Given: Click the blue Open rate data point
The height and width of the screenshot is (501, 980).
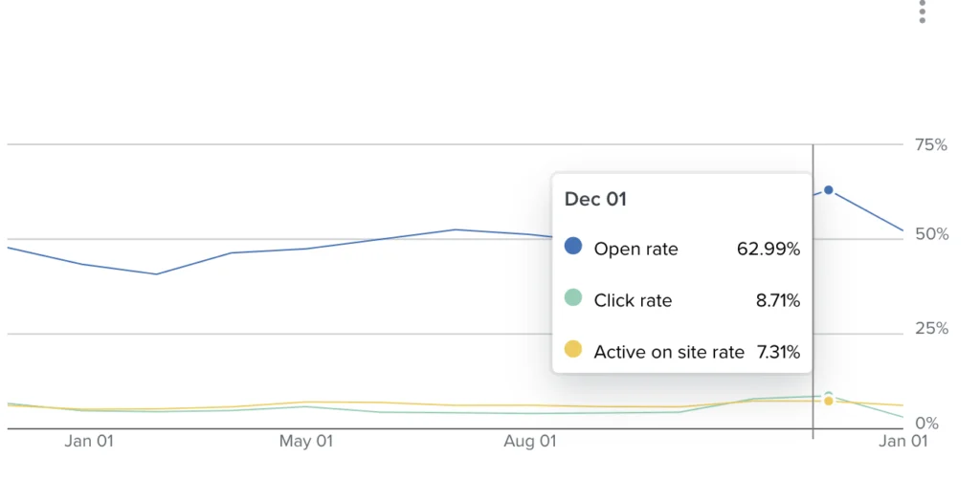Looking at the screenshot, I should pos(829,190).
